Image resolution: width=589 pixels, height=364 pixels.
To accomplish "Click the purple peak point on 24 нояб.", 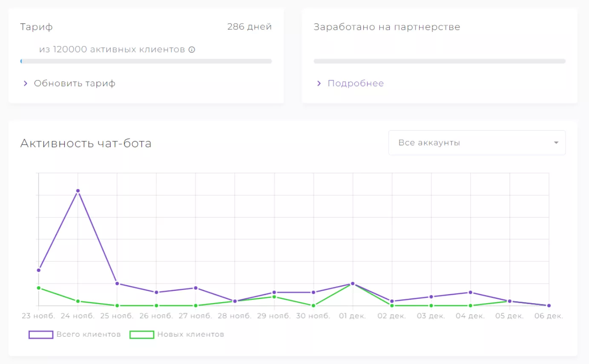I will 78,191.
